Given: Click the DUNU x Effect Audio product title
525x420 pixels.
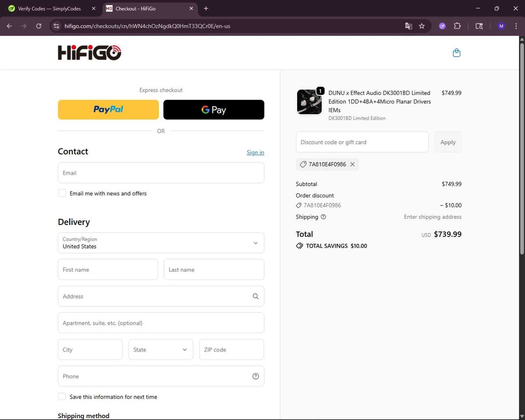Looking at the screenshot, I should (x=380, y=101).
